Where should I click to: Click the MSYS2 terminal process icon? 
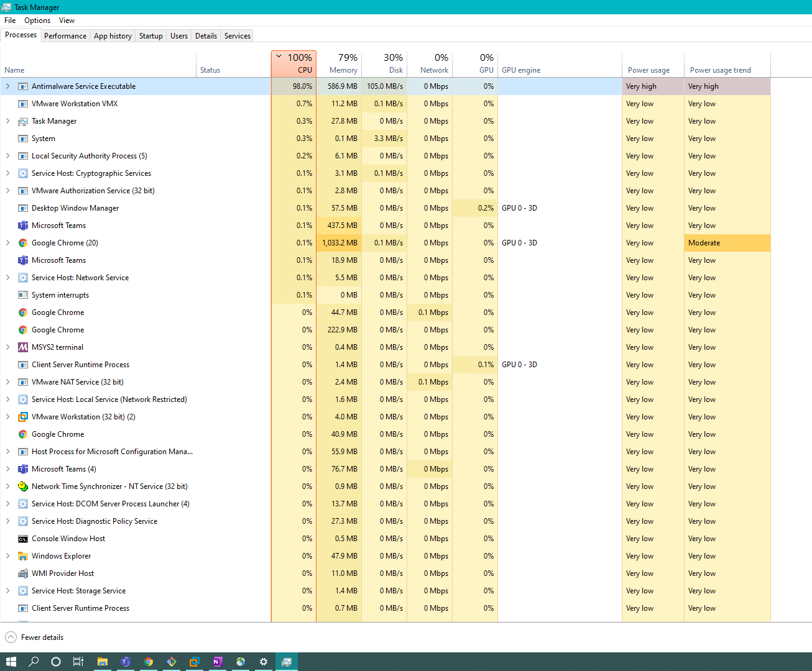(23, 347)
